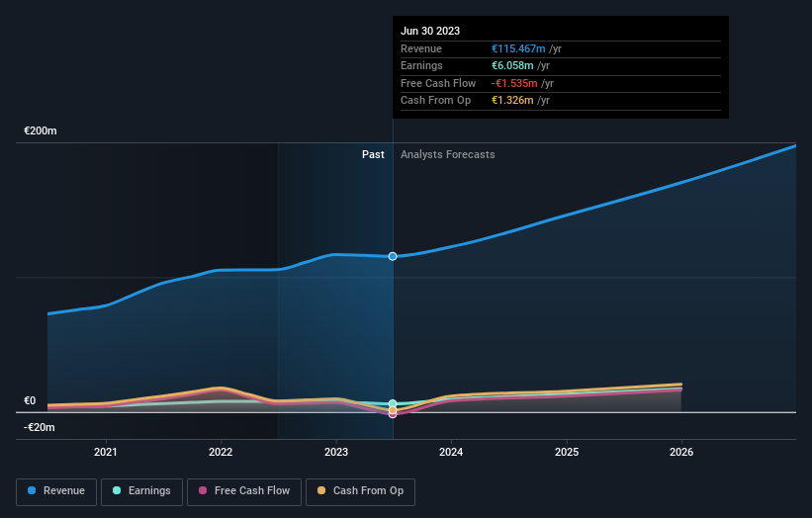Click the €115.467m revenue value in tooltip
This screenshot has height=518, width=812.
pos(518,48)
